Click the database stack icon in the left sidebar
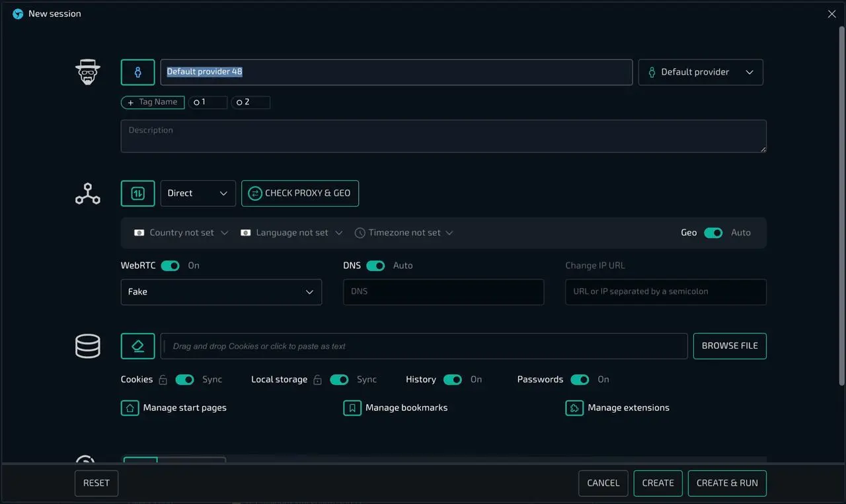846x504 pixels. pyautogui.click(x=88, y=345)
